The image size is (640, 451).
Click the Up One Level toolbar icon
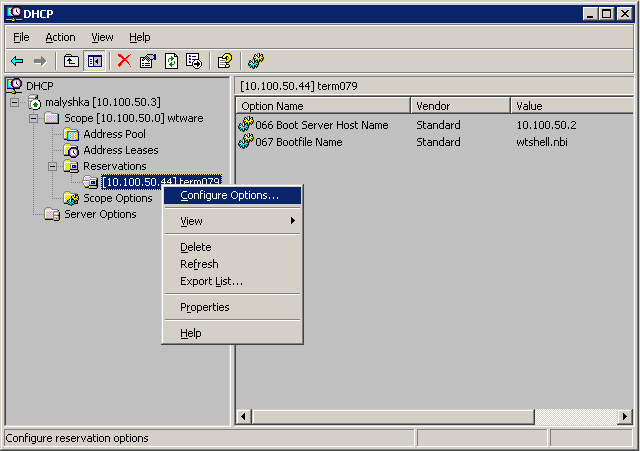(x=71, y=61)
